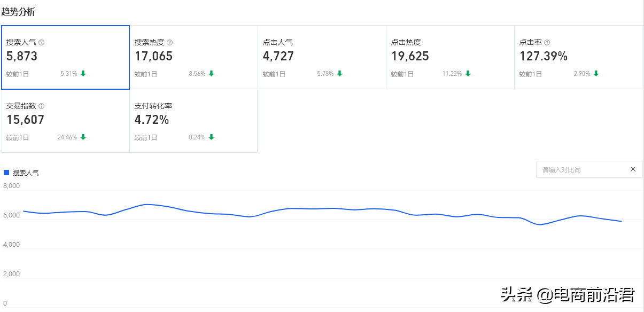Click the green down arrow on 点击热度 card
Screen dimensions: 644x312
tap(468, 74)
